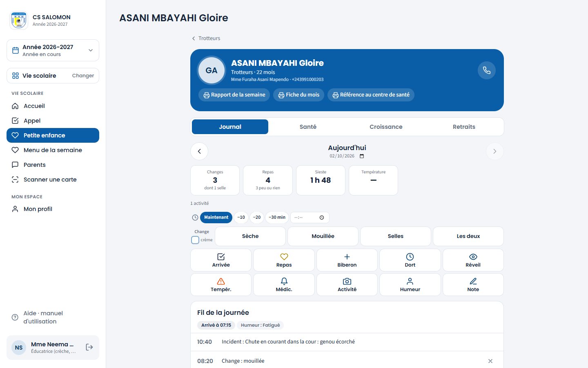588x368 pixels.
Task: Open Référence au centre de santé
Action: pos(371,95)
